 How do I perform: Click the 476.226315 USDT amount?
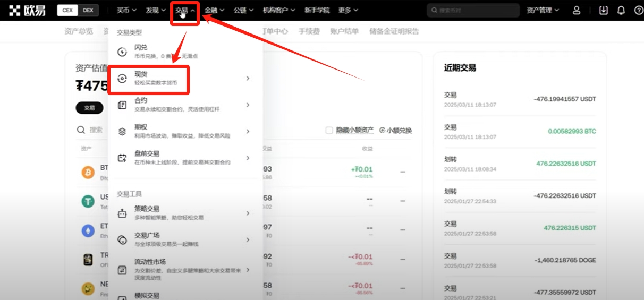pyautogui.click(x=570, y=228)
